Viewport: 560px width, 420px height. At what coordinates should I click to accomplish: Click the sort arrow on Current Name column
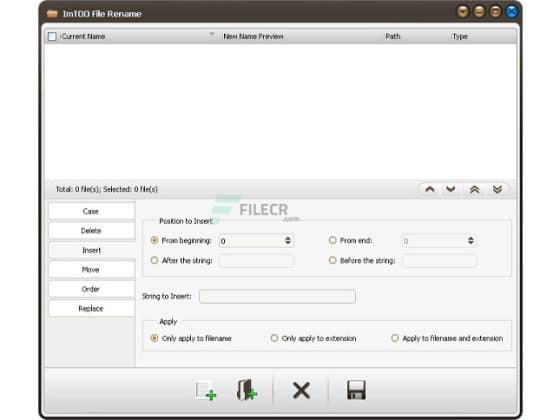[x=212, y=35]
